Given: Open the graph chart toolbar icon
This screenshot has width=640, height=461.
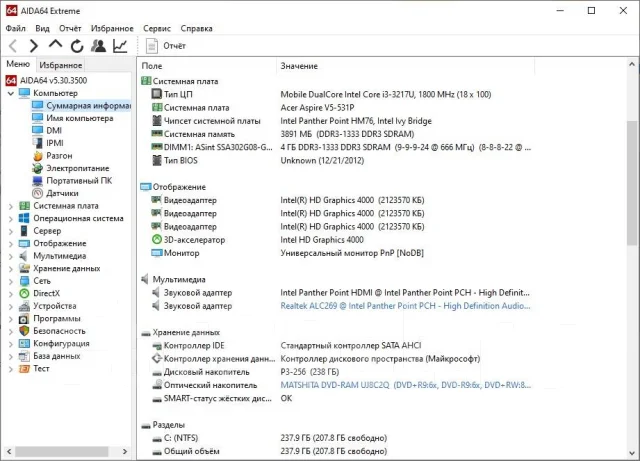Looking at the screenshot, I should pos(120,46).
